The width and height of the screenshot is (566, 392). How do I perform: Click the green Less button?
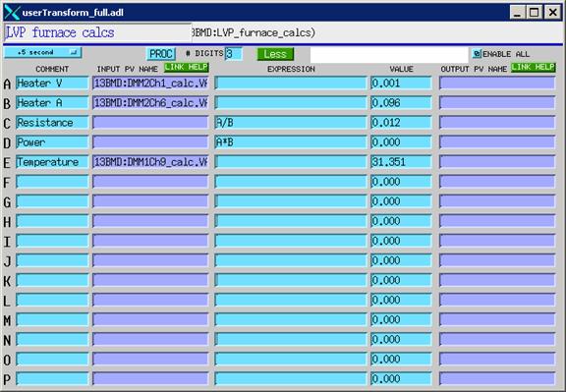point(275,54)
